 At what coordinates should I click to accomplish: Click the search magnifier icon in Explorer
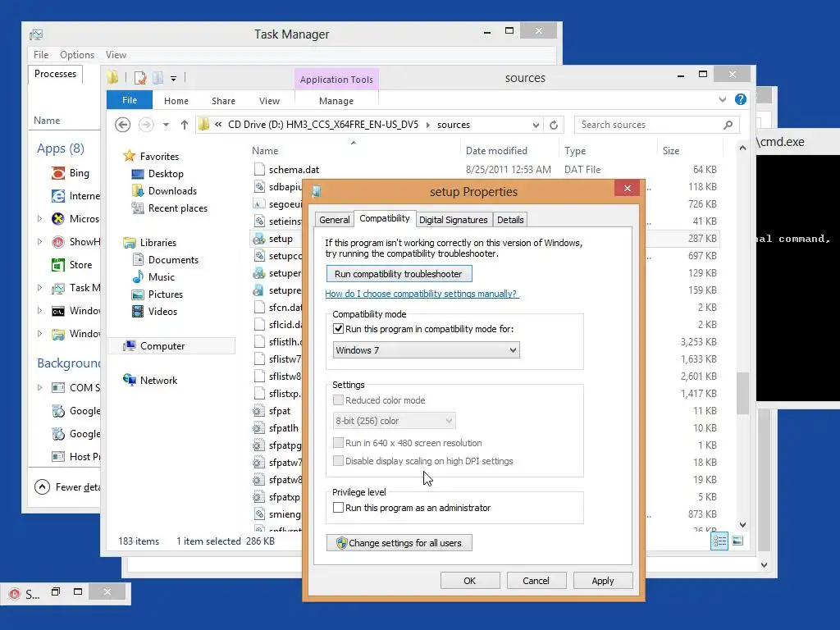pyautogui.click(x=728, y=125)
